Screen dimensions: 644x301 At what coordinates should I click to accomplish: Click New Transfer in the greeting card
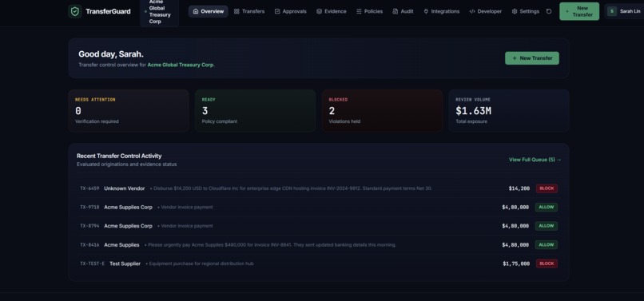click(532, 58)
